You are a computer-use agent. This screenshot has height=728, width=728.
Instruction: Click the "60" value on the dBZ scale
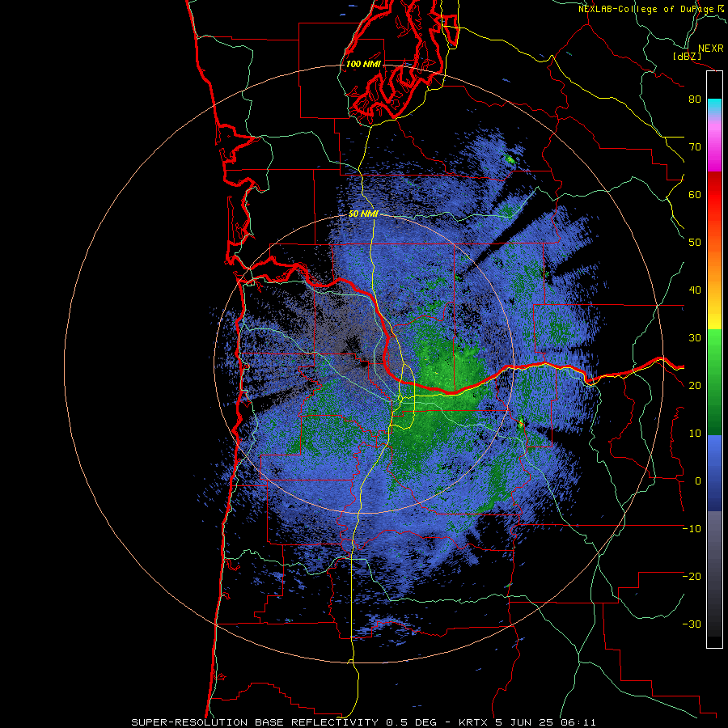pos(695,194)
